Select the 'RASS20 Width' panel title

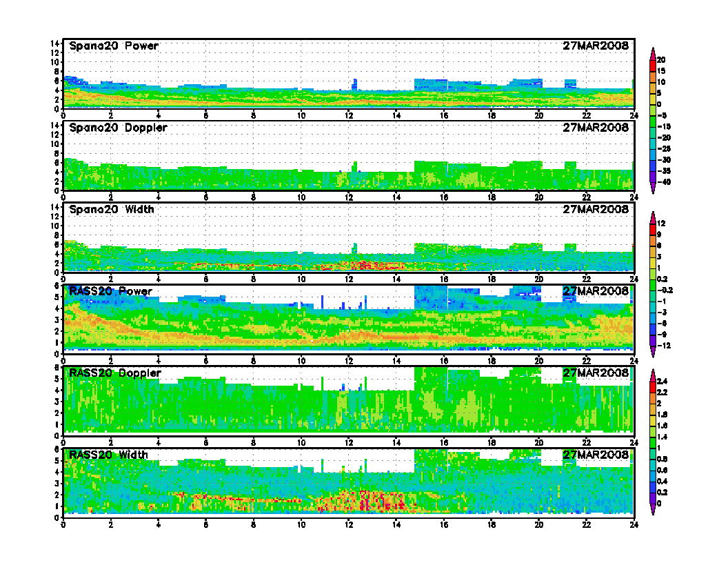click(109, 455)
